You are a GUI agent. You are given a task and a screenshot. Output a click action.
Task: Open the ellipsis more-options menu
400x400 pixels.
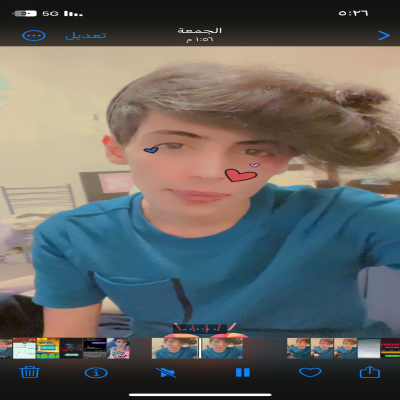34,36
